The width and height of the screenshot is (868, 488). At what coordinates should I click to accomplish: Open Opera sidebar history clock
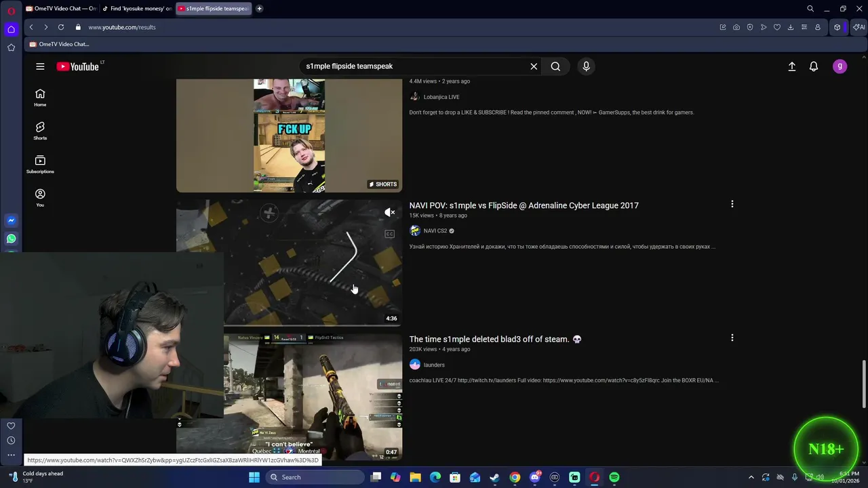point(11,441)
